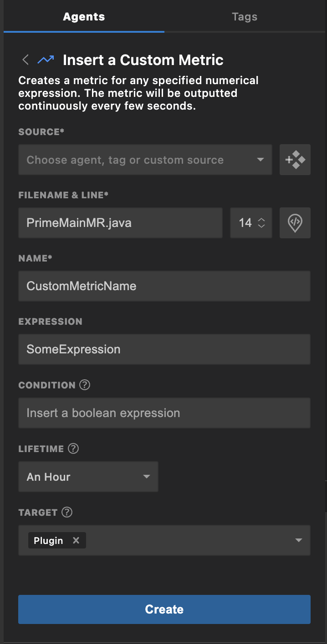Viewport: 327px width, 644px height.
Task: Click the back arrow next to the title
Action: (x=26, y=60)
